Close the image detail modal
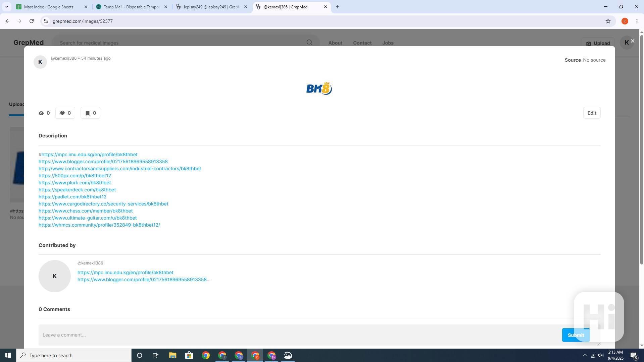 tap(632, 41)
